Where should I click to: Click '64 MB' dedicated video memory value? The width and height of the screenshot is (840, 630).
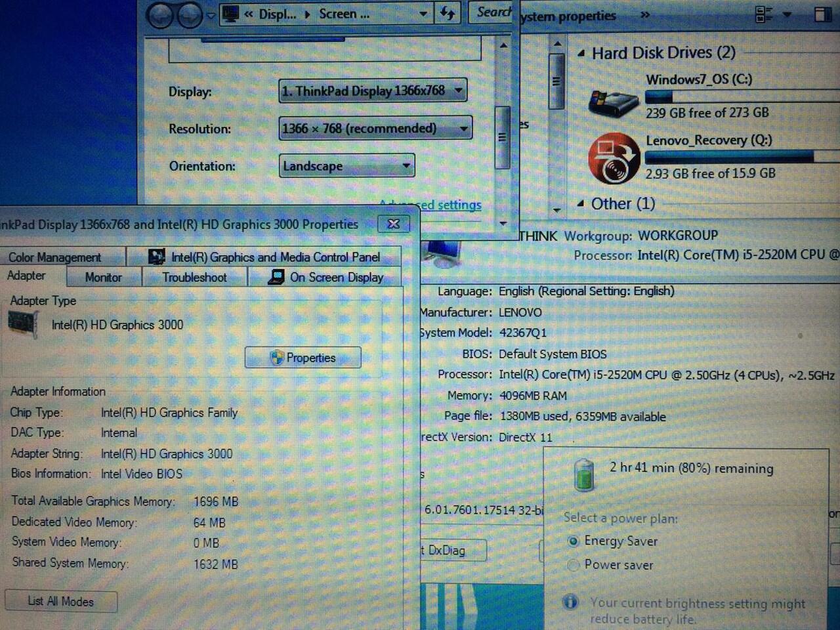coord(209,523)
